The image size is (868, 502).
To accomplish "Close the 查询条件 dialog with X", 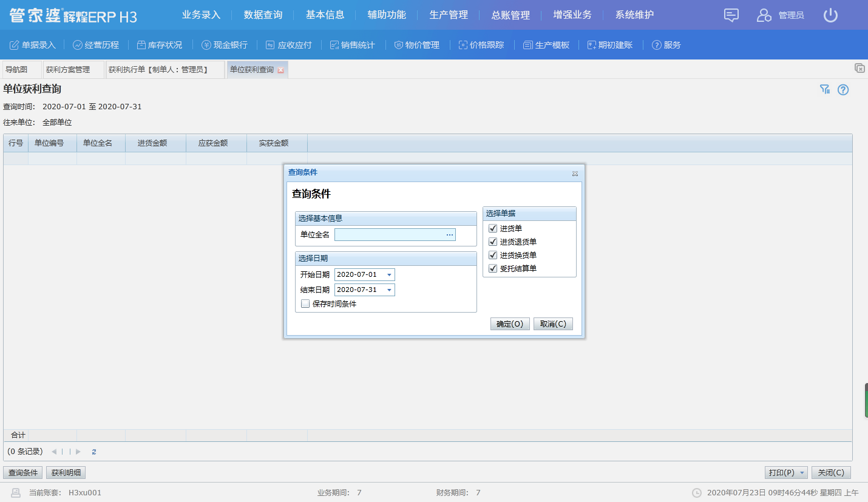I will (x=575, y=174).
